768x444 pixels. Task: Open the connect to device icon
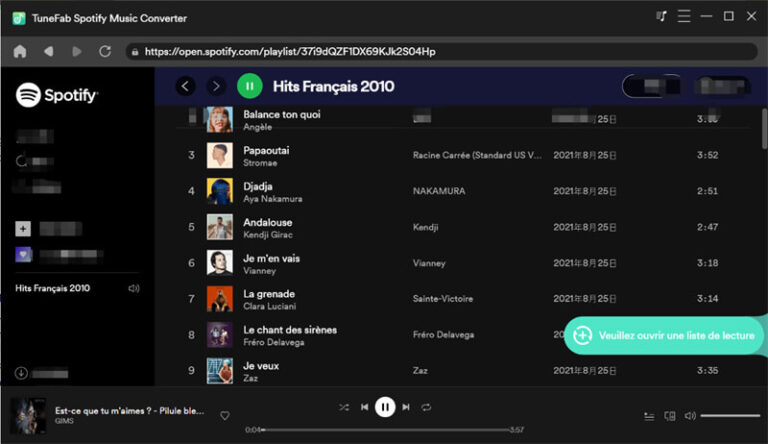(x=670, y=416)
